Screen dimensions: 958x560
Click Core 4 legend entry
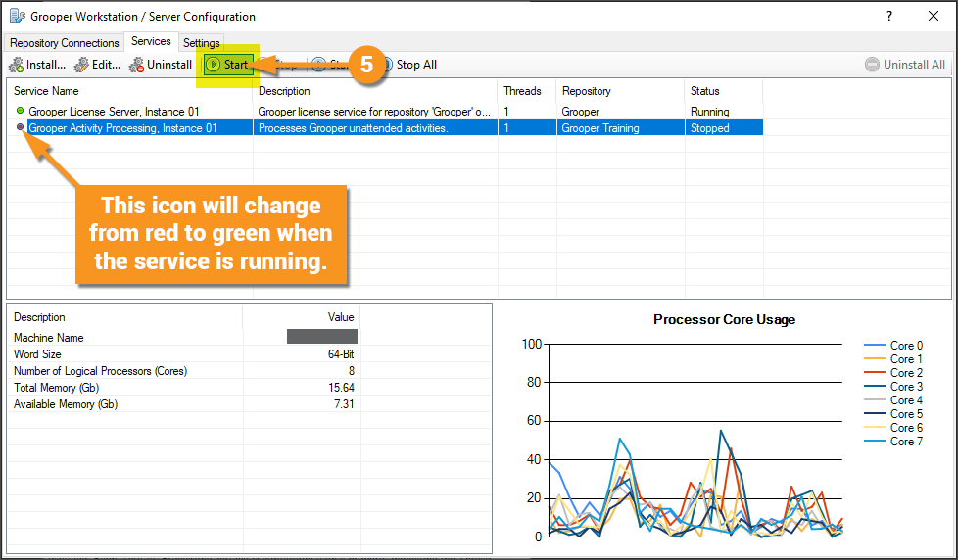coord(893,400)
